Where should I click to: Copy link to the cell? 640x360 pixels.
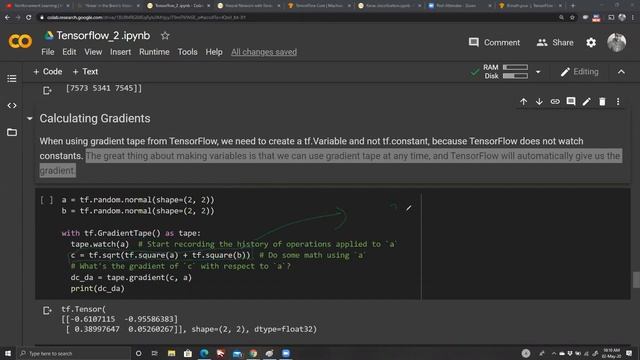pos(555,102)
